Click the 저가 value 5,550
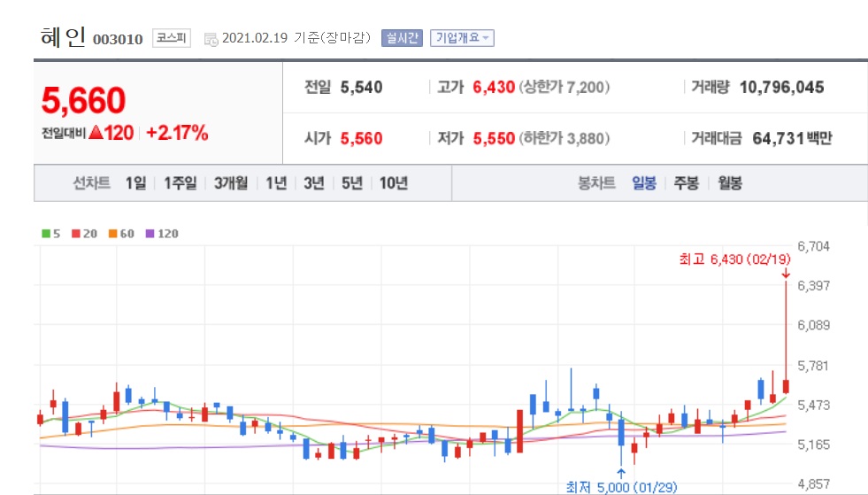Viewport: 868px width, 495px height. click(494, 138)
